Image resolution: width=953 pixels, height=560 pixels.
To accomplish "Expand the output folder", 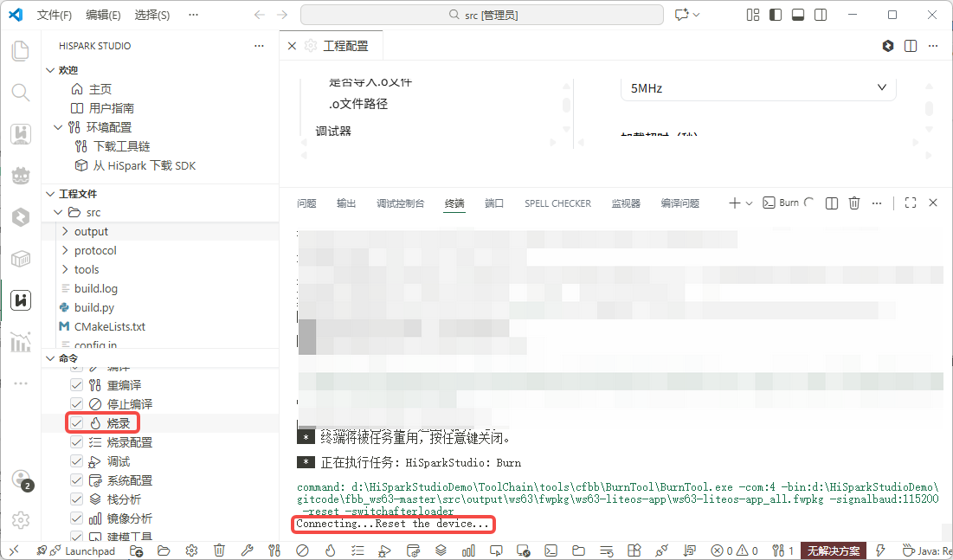I will click(x=65, y=231).
